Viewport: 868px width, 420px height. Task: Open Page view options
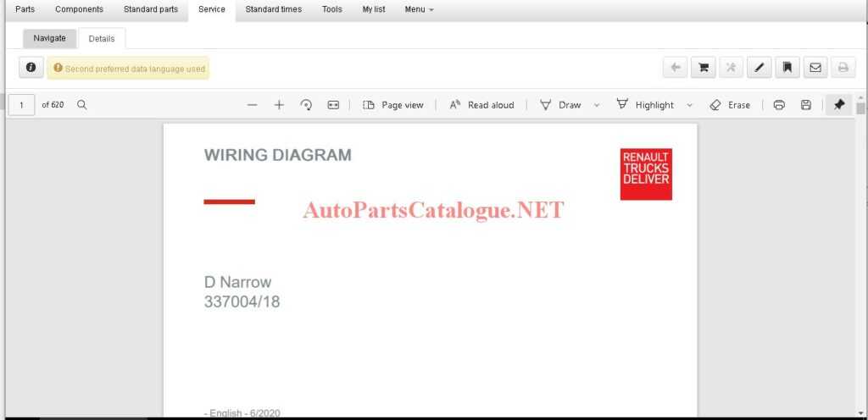click(x=393, y=105)
